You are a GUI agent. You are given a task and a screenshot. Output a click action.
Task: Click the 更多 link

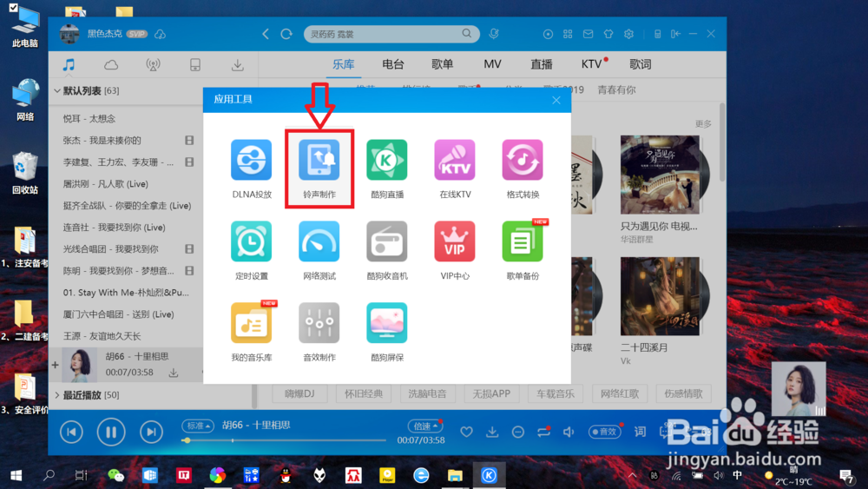point(703,124)
